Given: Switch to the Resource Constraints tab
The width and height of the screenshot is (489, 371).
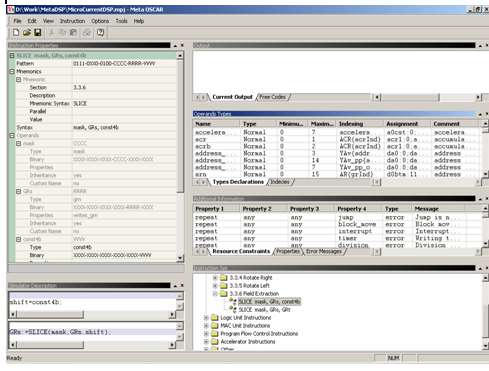Looking at the screenshot, I should [241, 251].
